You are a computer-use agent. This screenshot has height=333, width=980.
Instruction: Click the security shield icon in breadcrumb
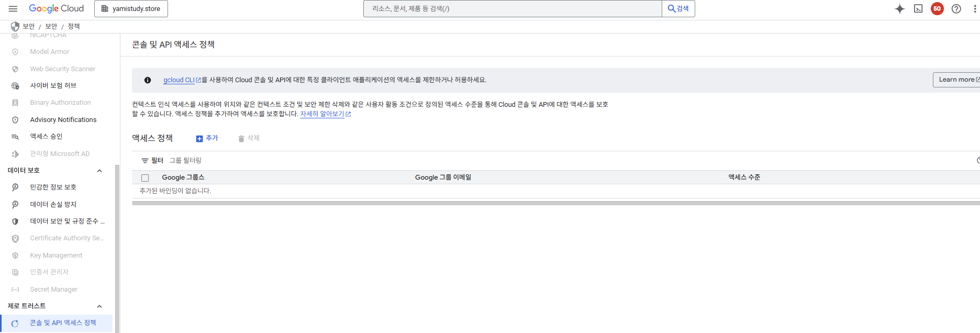pos(15,26)
